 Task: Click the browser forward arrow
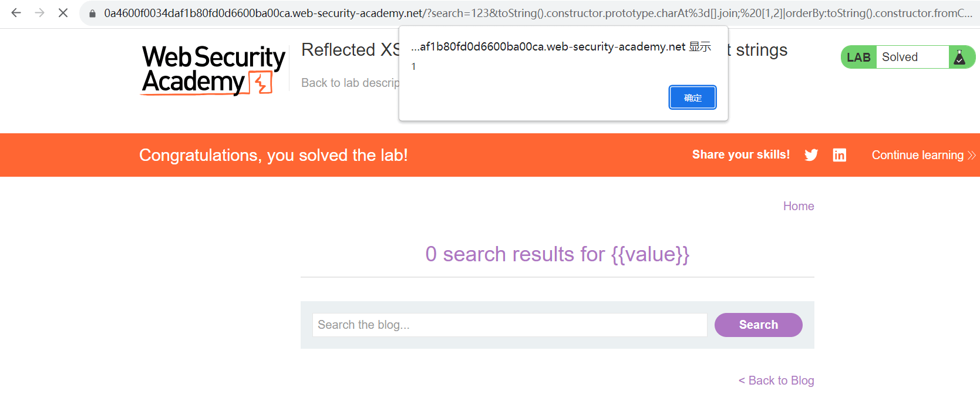coord(39,13)
